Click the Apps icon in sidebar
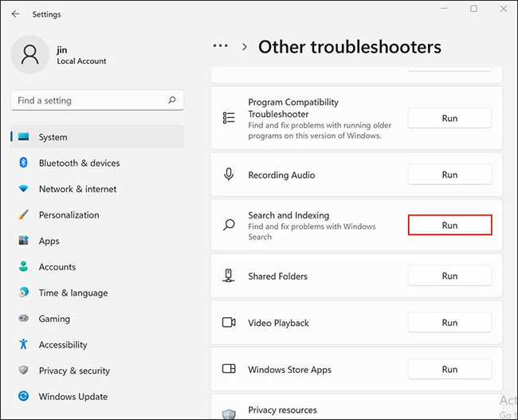Image resolution: width=518 pixels, height=420 pixels. click(x=23, y=240)
